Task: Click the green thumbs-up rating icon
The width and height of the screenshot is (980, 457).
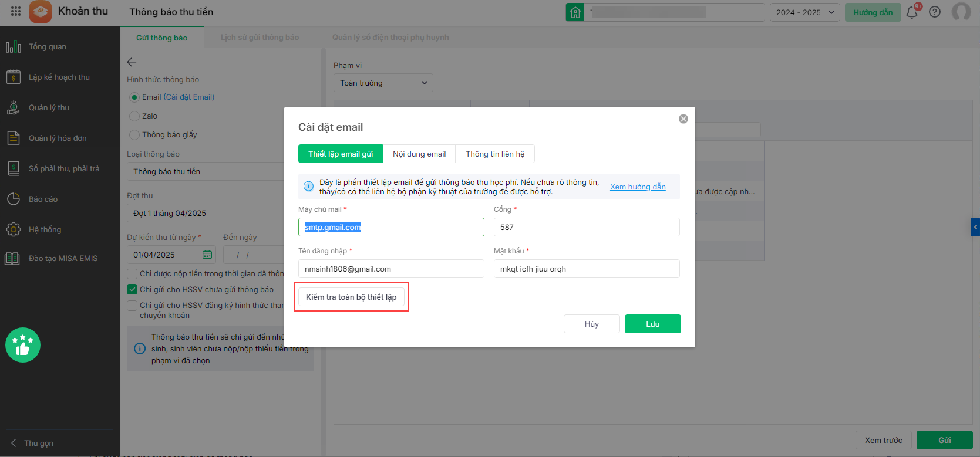Action: click(x=23, y=345)
